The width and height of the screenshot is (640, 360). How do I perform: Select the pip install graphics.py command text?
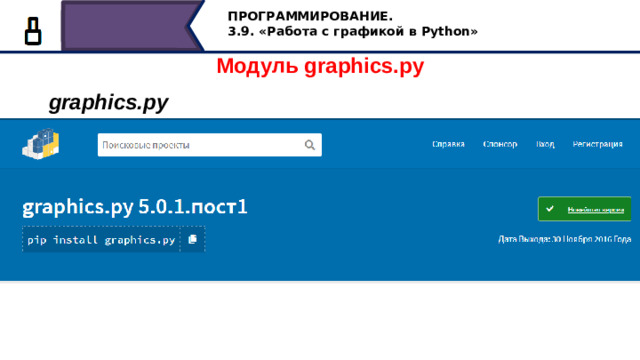(x=101, y=240)
